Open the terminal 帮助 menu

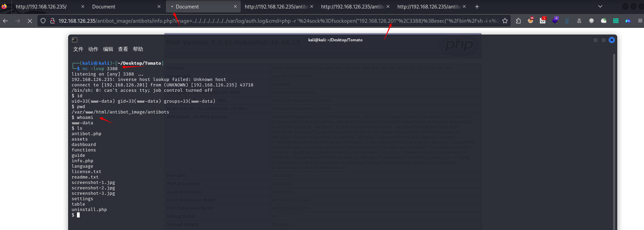click(x=138, y=49)
